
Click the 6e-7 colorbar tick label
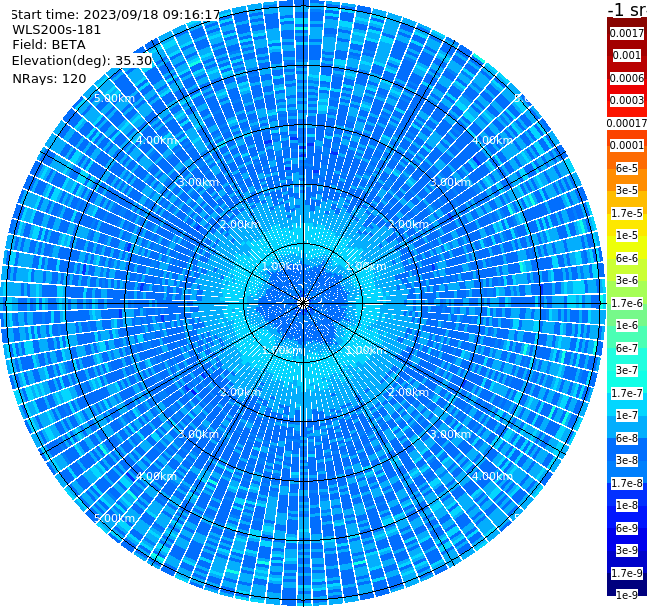pyautogui.click(x=627, y=348)
